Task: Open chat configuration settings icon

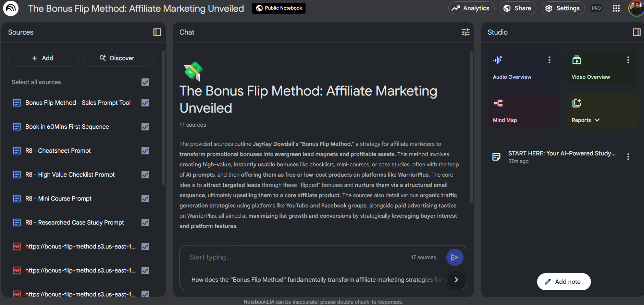Action: (x=465, y=32)
